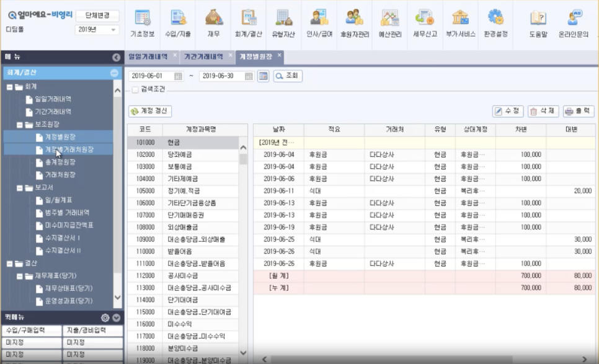Open 일/월계표 report item

(59, 200)
